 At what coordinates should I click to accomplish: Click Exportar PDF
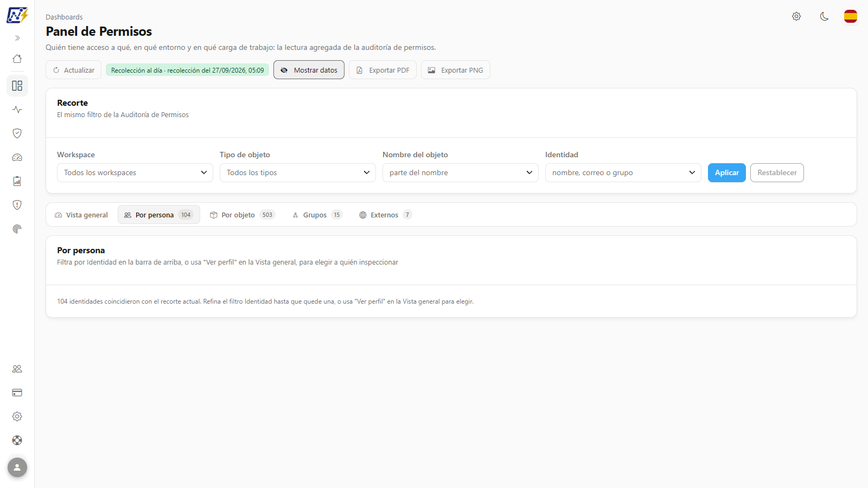point(383,70)
